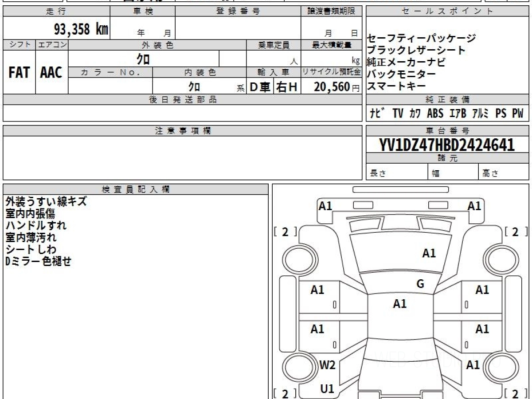Click the TV equipment item
Viewport: 532px width, 399px height.
(398, 113)
